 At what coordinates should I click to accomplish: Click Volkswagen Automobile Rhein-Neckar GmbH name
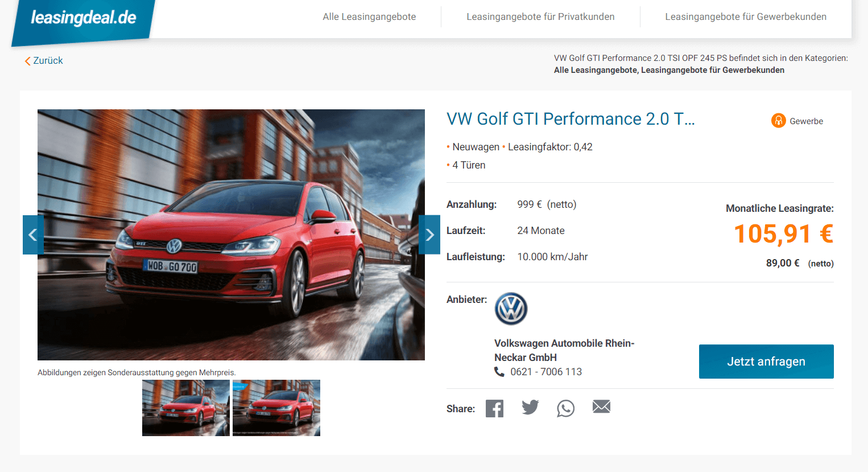tap(564, 350)
